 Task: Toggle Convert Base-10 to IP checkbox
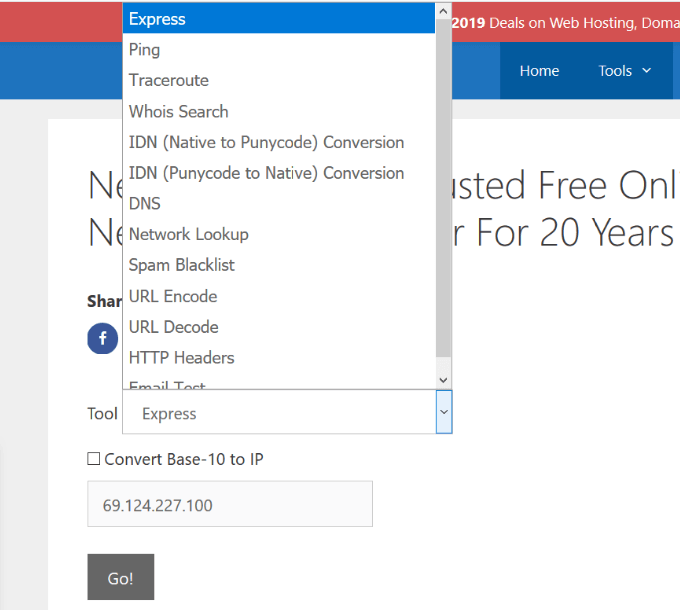pos(94,459)
